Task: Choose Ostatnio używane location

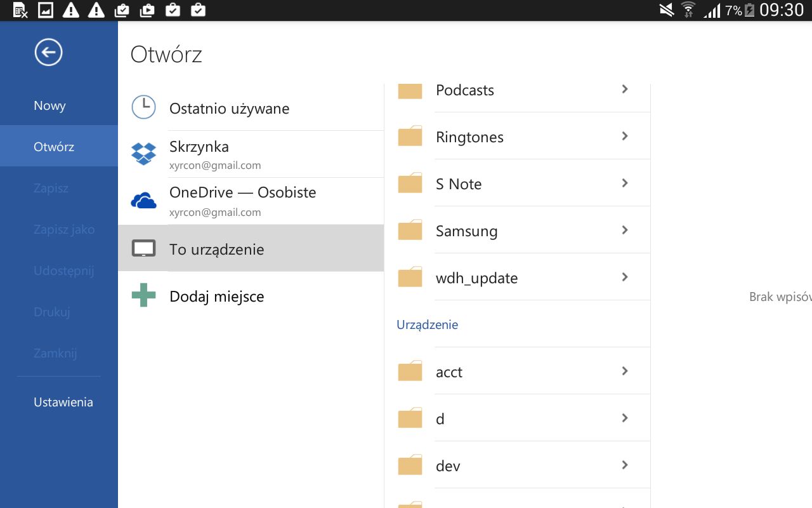Action: pyautogui.click(x=229, y=109)
